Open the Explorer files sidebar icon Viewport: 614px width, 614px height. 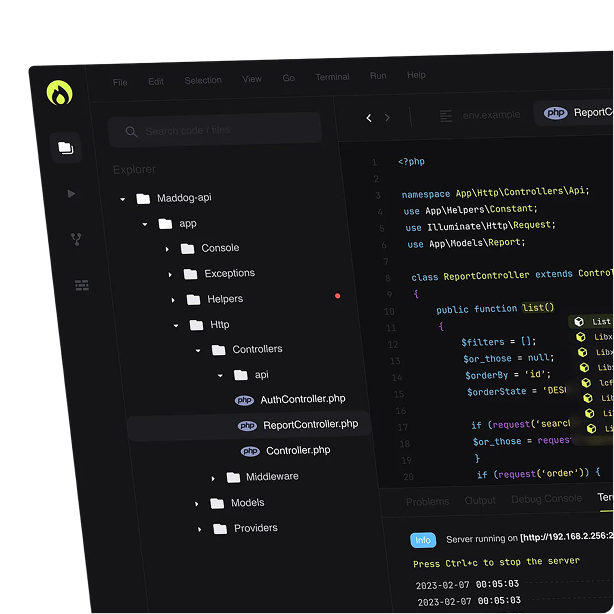65,148
